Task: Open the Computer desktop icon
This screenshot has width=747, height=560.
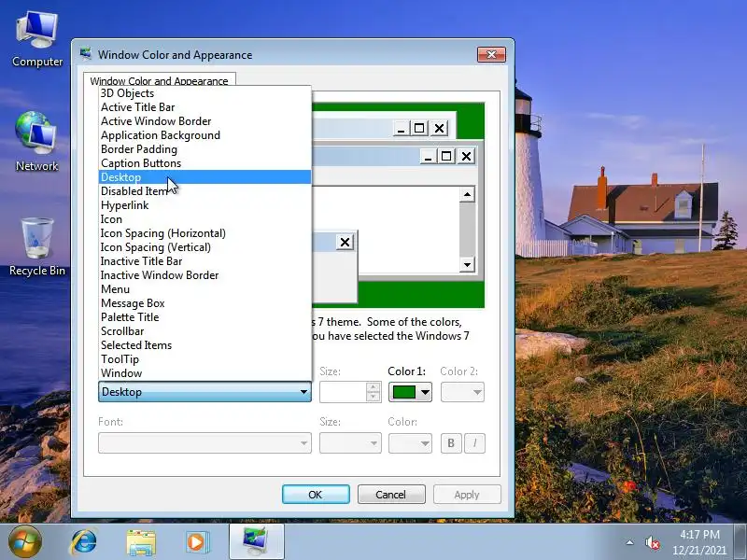Action: click(36, 40)
